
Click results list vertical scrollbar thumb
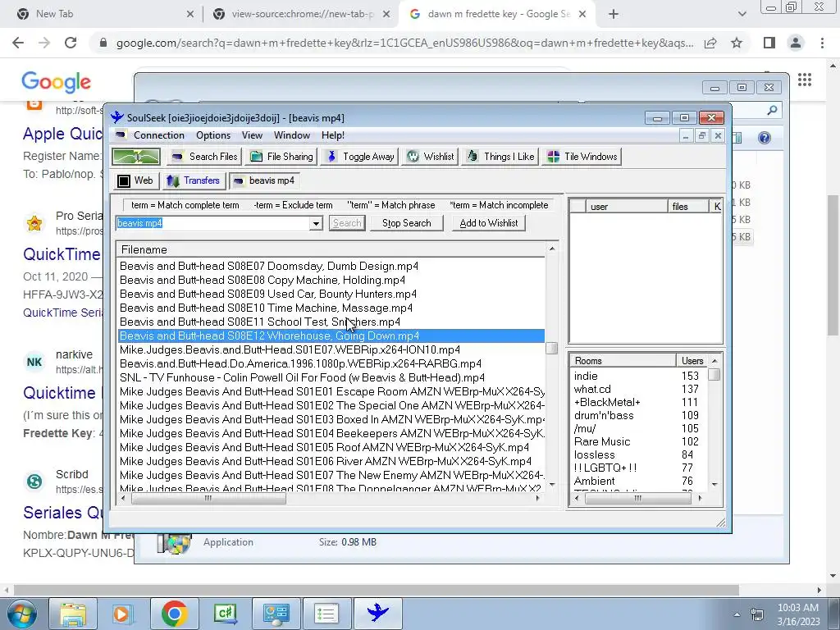pos(552,348)
